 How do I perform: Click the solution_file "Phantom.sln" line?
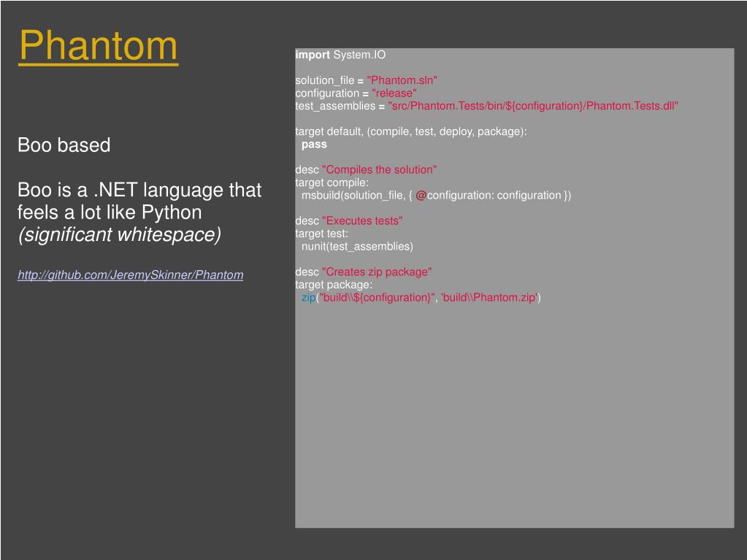point(366,80)
